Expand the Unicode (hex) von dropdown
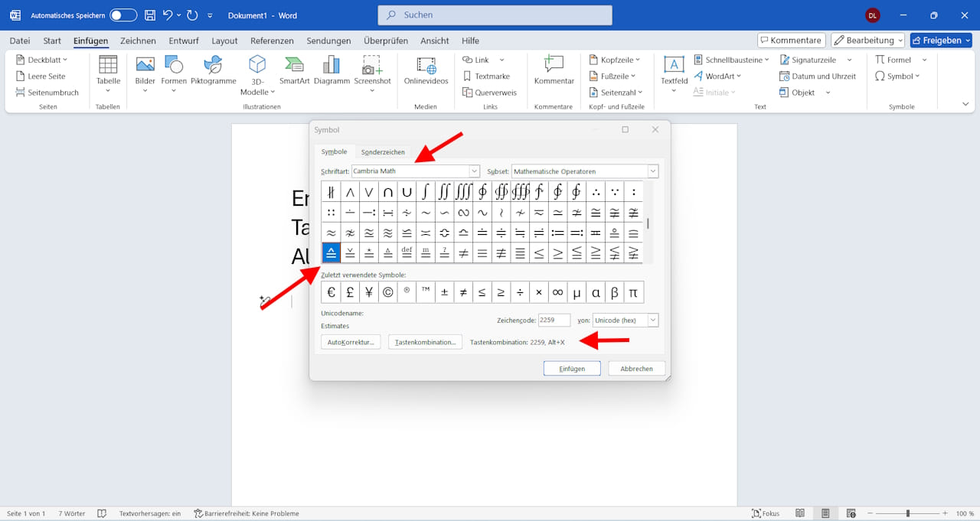 click(652, 320)
